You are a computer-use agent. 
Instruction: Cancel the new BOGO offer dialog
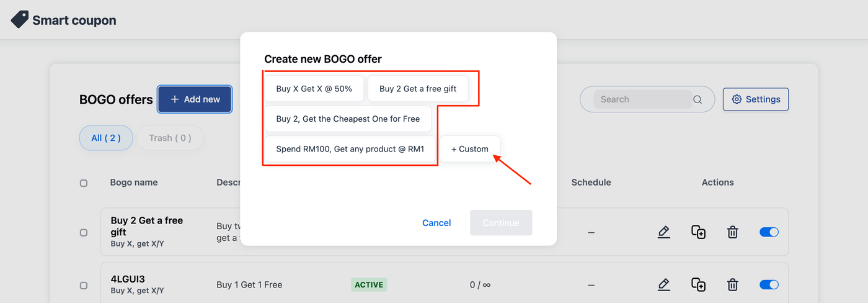[436, 223]
